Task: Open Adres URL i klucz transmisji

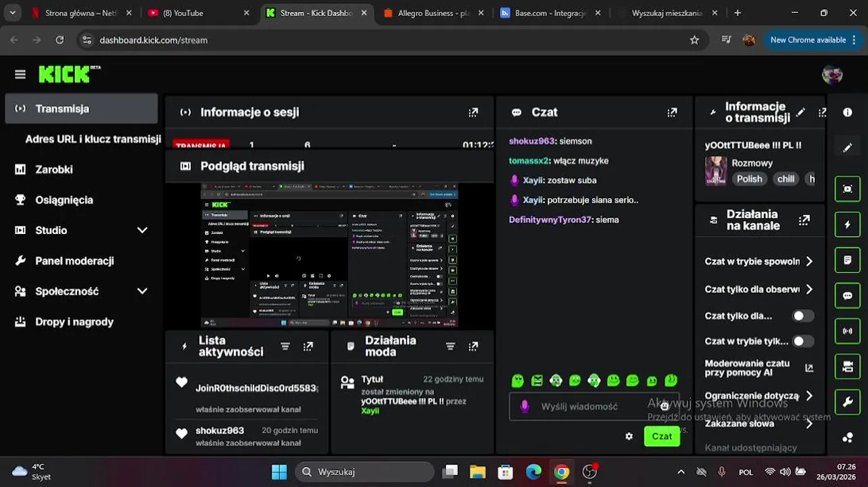Action: (x=93, y=139)
